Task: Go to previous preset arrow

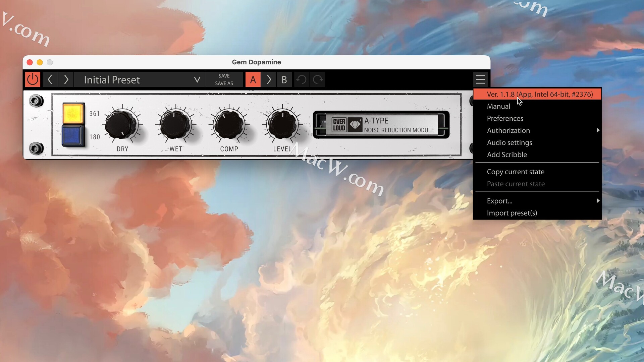Action: (x=50, y=80)
